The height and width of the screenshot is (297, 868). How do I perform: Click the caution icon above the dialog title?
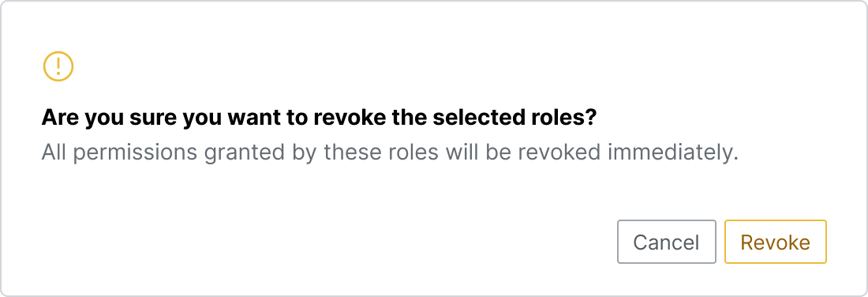pos(58,66)
